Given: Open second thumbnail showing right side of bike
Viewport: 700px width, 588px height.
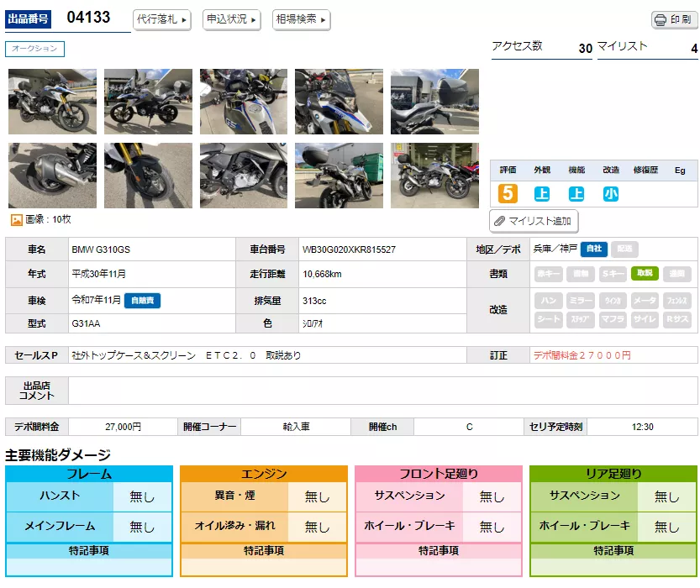Looking at the screenshot, I should pos(148,102).
